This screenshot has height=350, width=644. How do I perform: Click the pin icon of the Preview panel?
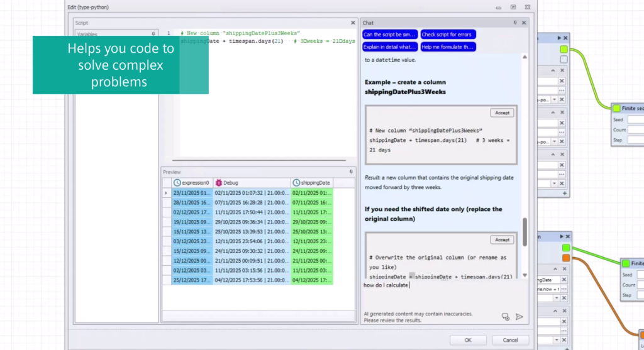coord(351,172)
